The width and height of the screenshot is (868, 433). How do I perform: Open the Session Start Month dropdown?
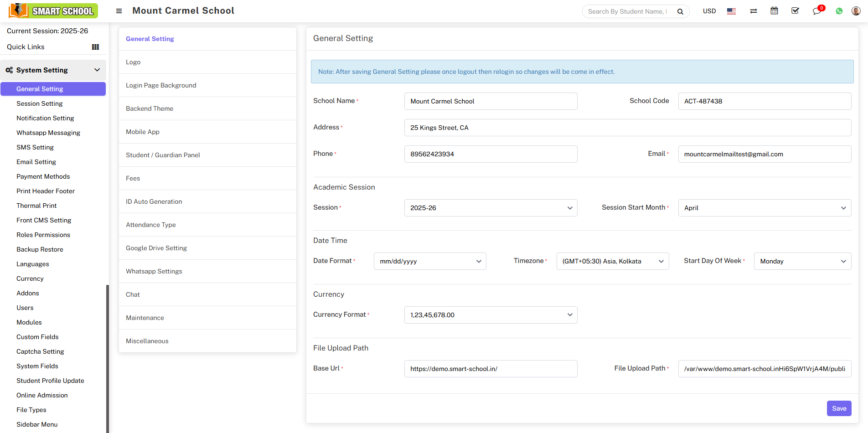[764, 208]
